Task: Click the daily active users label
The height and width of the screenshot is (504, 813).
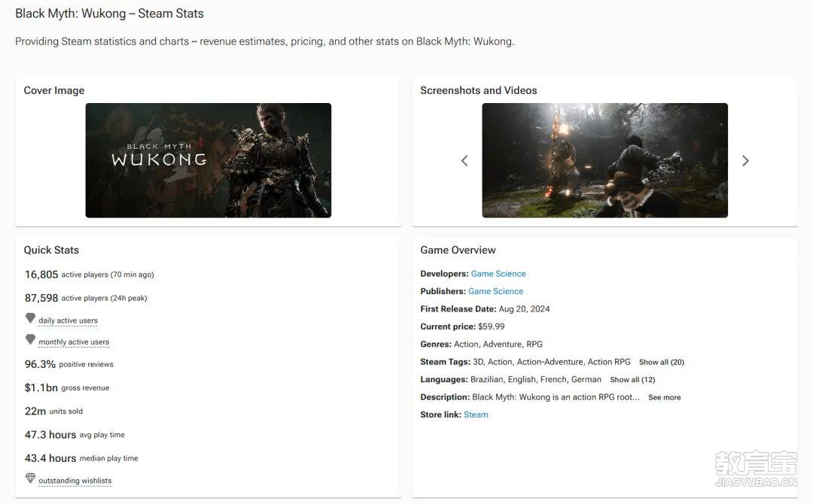Action: tap(68, 320)
